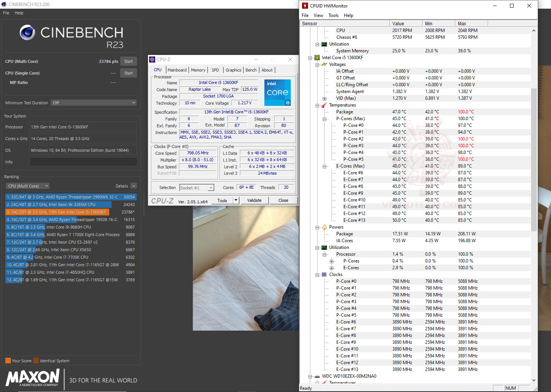Click the HWMonitor scrollbar down arrow
Viewport: 551px width, 392px height.
pos(534,380)
